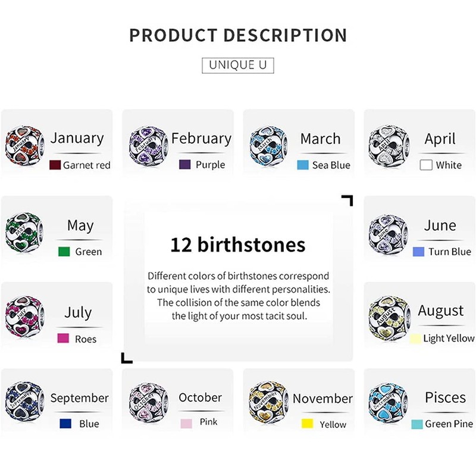
Task: Click the Light Yellow color swatch
Action: [x=415, y=339]
